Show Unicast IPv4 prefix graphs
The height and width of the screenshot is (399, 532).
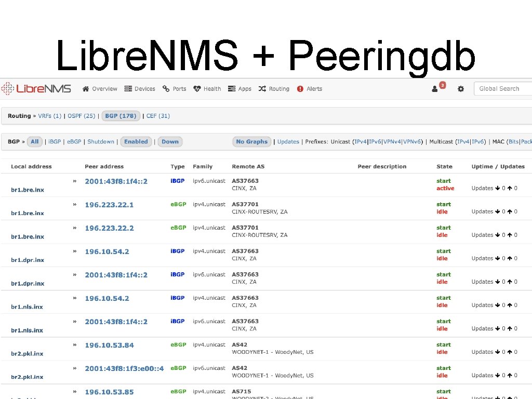(361, 142)
